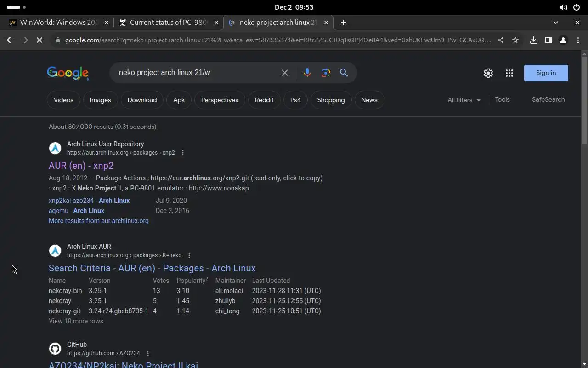The image size is (588, 368).
Task: Select the Download filter chip
Action: 142,100
